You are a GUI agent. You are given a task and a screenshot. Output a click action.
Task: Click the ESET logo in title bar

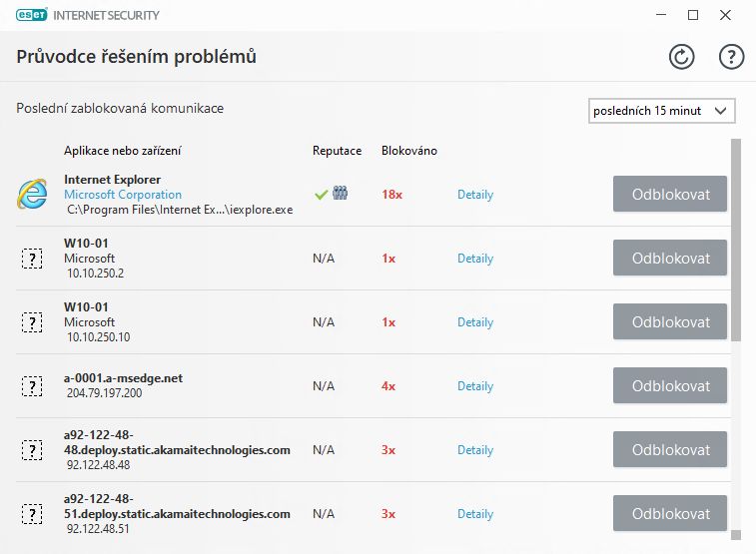(32, 15)
